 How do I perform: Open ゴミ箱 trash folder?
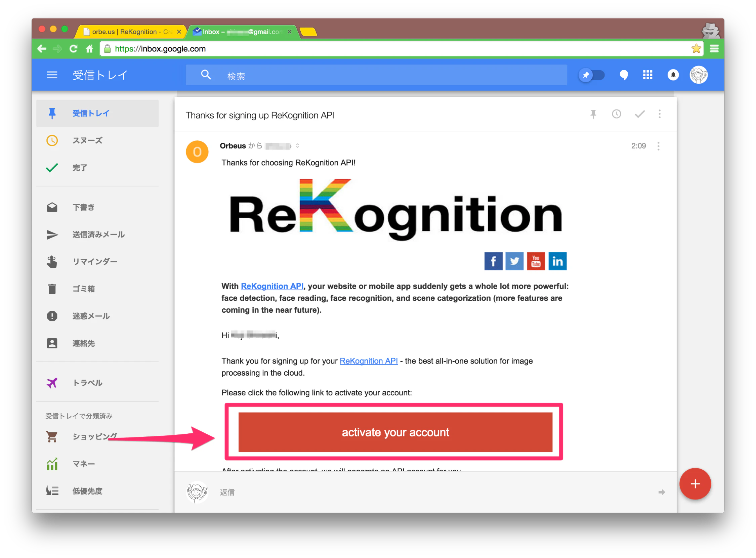pos(97,289)
